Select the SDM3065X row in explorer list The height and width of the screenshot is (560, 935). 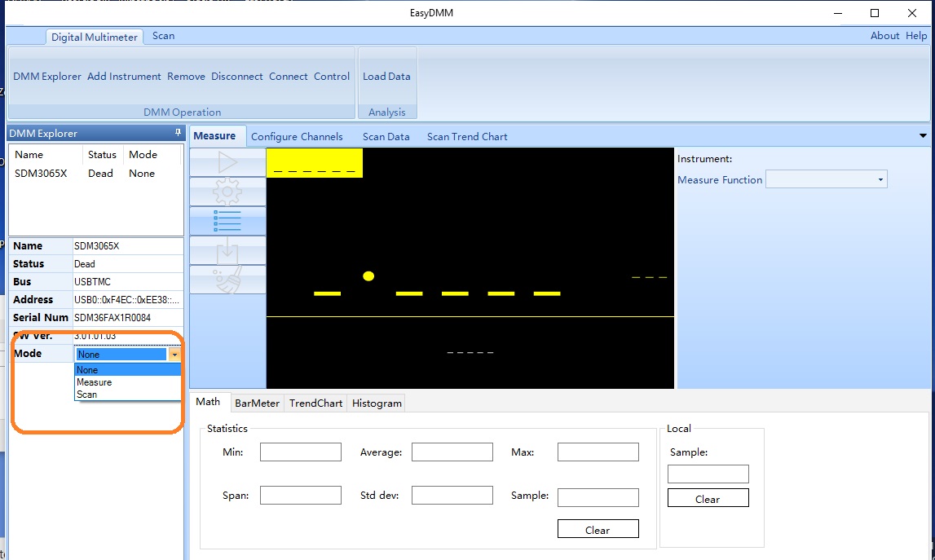tap(41, 174)
